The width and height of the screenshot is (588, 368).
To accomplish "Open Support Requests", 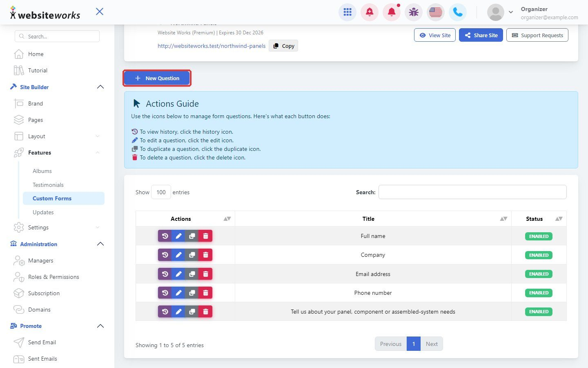I will [x=537, y=35].
